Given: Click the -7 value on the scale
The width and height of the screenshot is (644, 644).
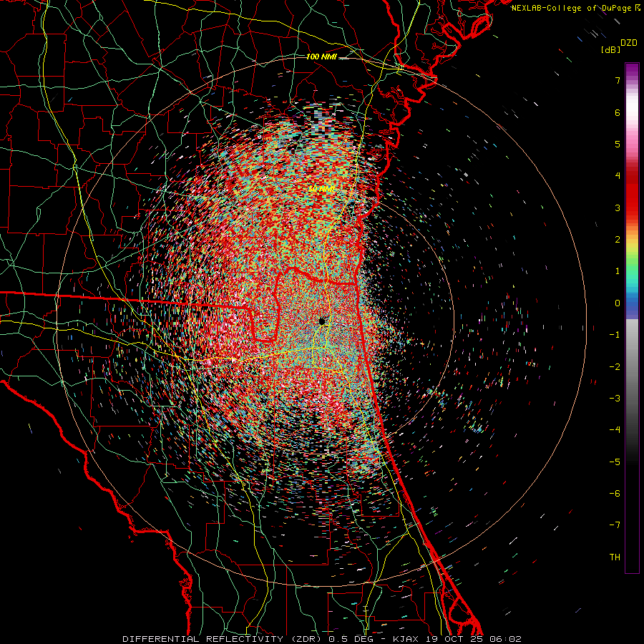Looking at the screenshot, I should pyautogui.click(x=615, y=525).
